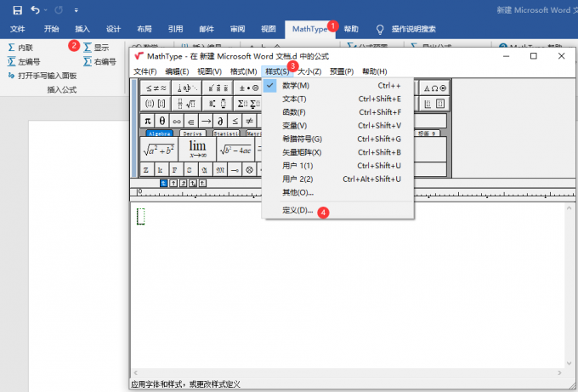Save the Word document using the disk icon
The height and width of the screenshot is (392, 578).
[17, 10]
